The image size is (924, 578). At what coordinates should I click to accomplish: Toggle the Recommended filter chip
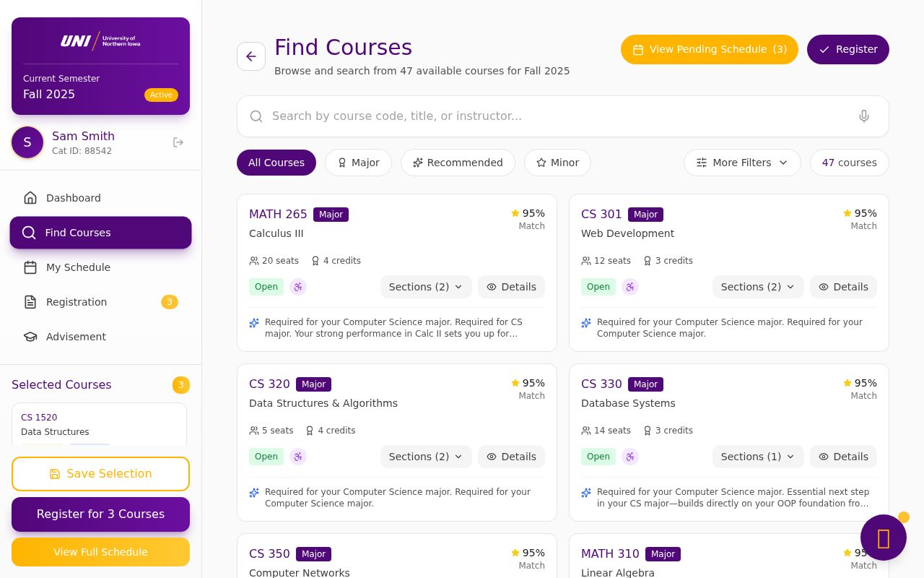(x=458, y=163)
